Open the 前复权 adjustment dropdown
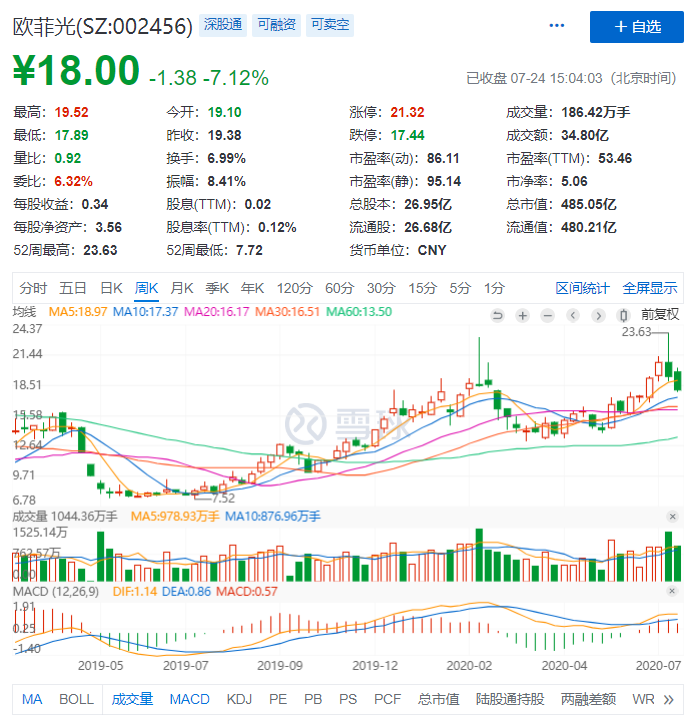The width and height of the screenshot is (696, 724). (660, 315)
